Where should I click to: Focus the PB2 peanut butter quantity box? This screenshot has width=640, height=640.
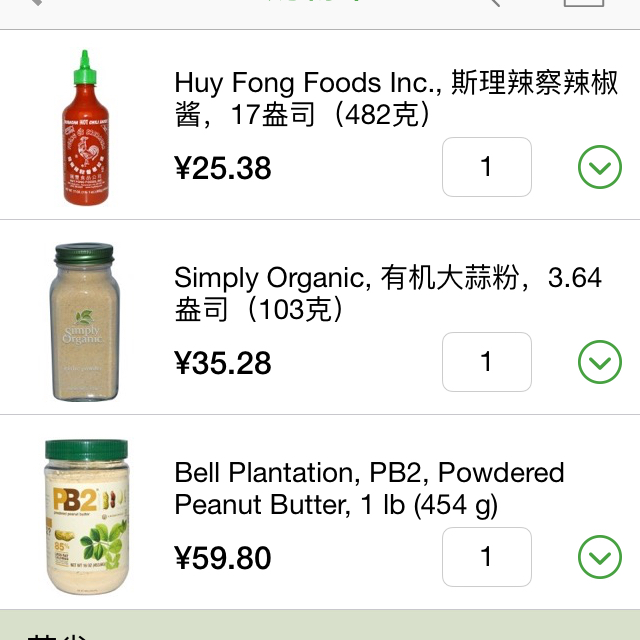pos(487,557)
